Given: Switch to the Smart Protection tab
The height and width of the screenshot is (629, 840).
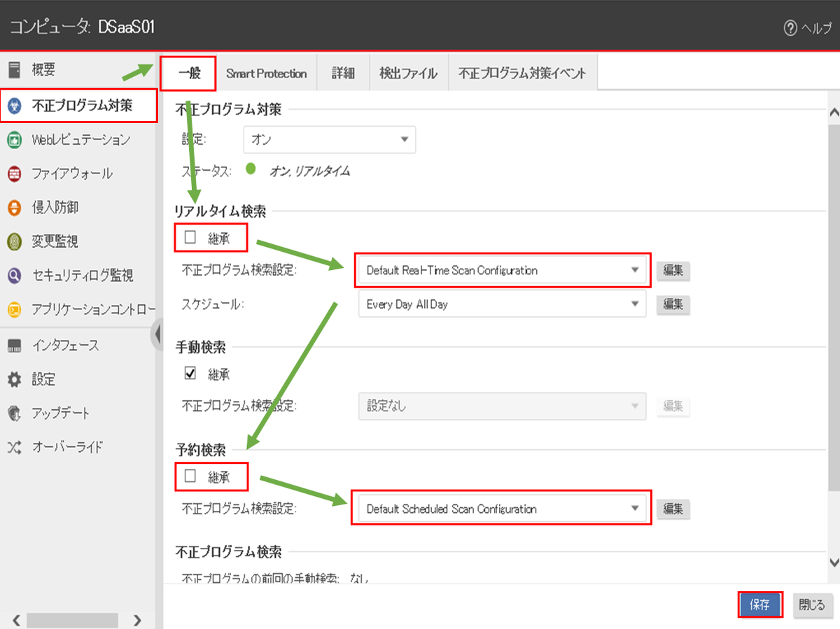Looking at the screenshot, I should 266,73.
